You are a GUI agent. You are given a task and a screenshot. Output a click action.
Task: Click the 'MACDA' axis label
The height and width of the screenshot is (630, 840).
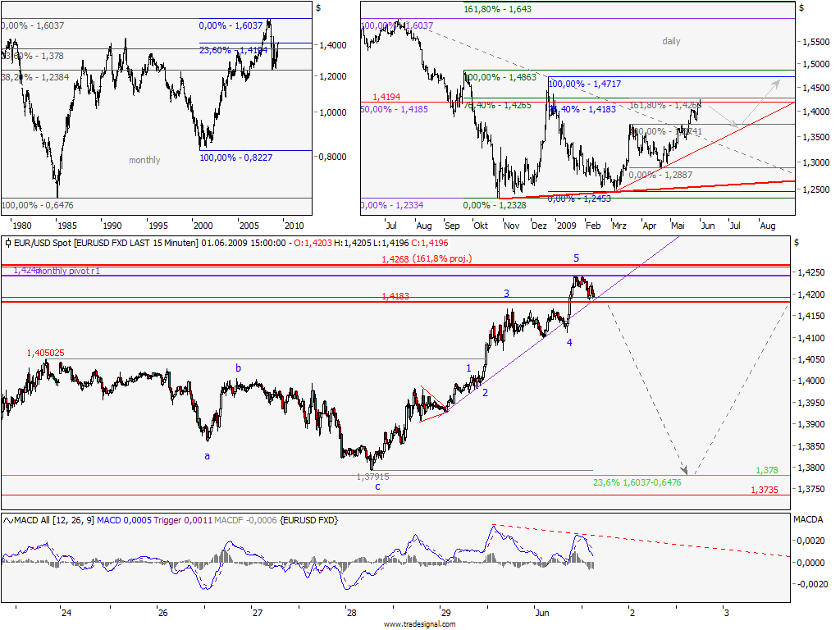[x=808, y=519]
